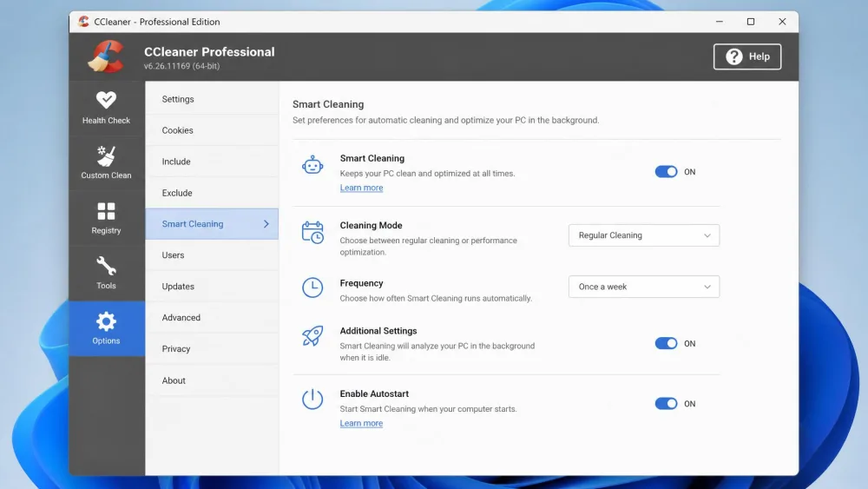
Task: Open the Cookies options page
Action: [x=212, y=130]
